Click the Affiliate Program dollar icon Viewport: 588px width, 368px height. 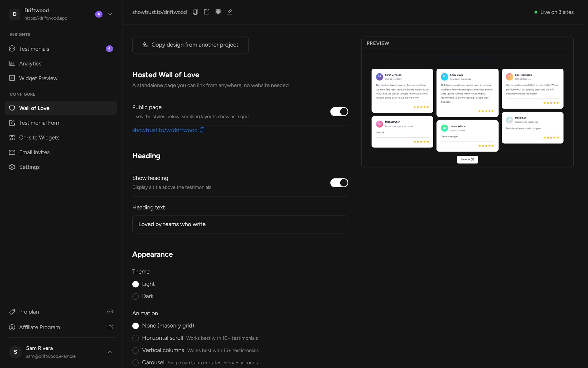(12, 327)
